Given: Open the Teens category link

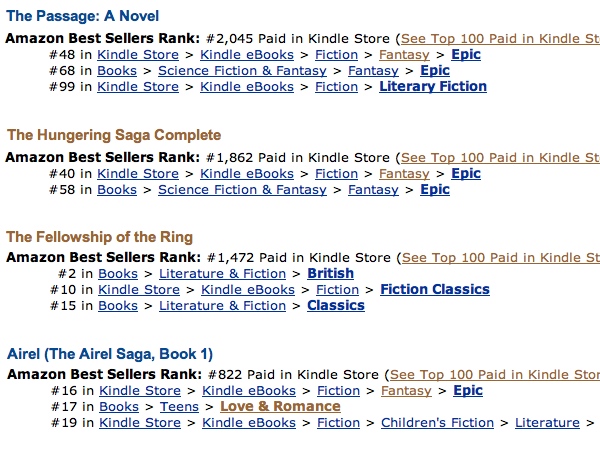Looking at the screenshot, I should 179,407.
